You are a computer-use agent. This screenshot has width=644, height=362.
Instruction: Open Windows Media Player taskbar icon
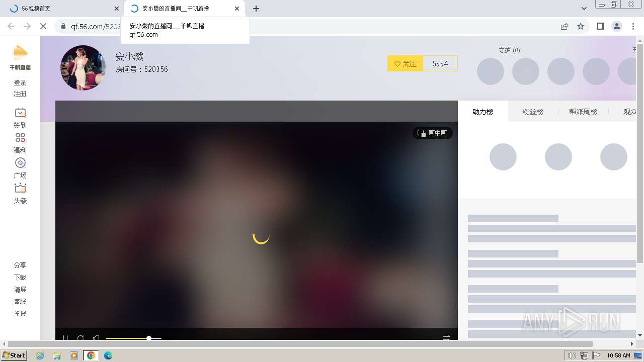click(74, 355)
